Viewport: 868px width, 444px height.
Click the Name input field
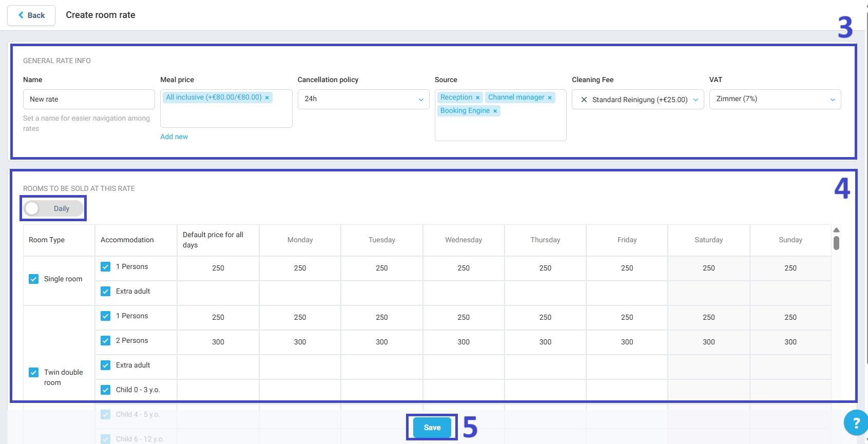(89, 99)
